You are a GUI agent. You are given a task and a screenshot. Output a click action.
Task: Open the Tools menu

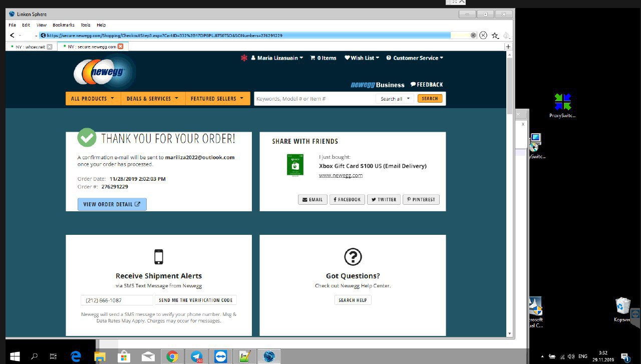pyautogui.click(x=86, y=25)
